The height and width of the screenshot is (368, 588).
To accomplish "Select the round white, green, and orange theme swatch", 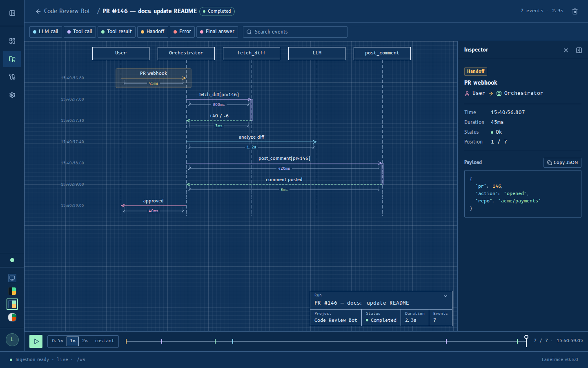I will click(12, 317).
